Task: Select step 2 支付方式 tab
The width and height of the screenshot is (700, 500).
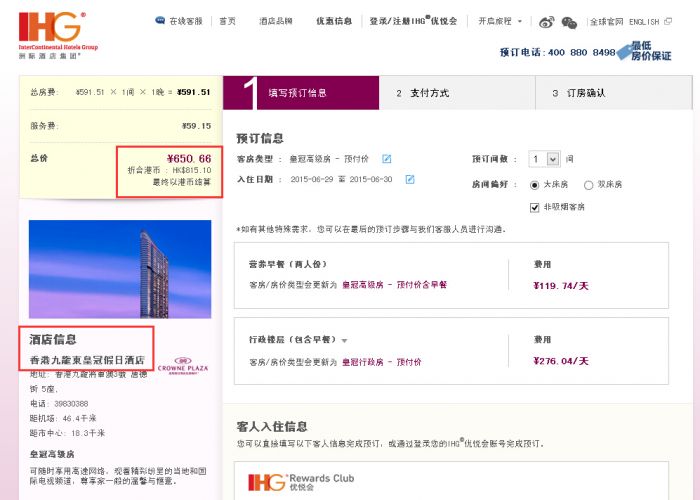Action: 457,93
